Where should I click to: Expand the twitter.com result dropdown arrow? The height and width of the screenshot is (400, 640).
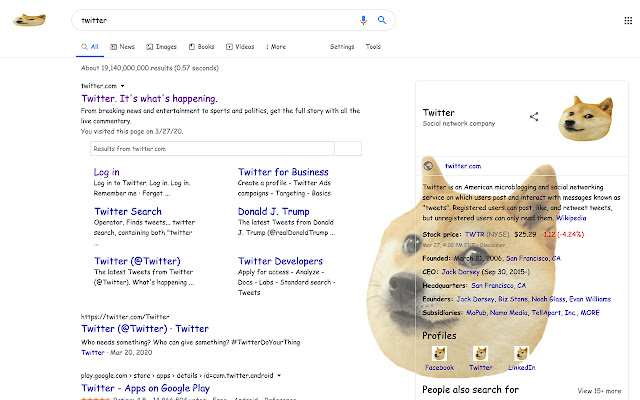(x=122, y=86)
